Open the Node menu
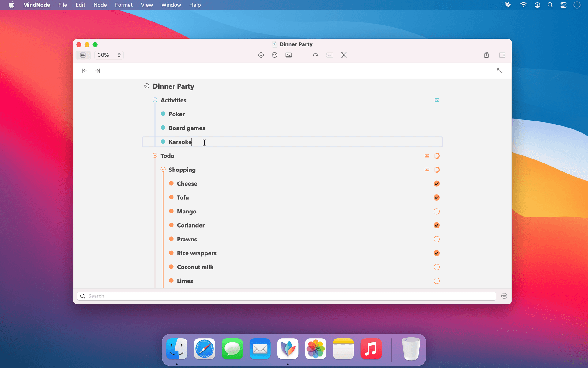588x368 pixels. (x=100, y=5)
